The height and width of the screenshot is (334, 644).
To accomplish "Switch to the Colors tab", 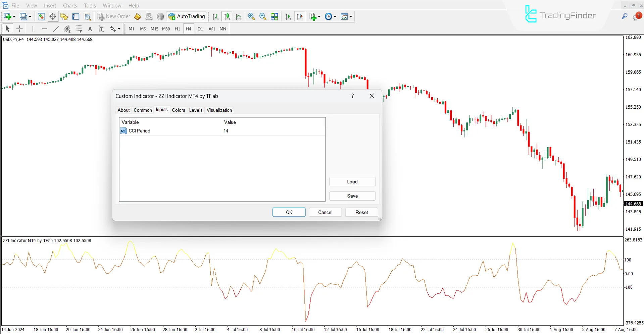I will (x=178, y=110).
